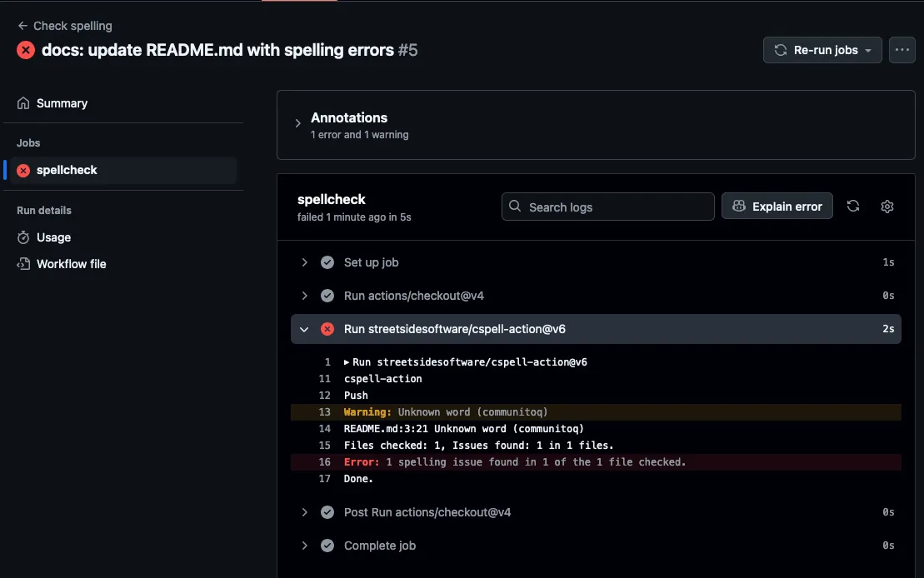The image size is (924, 578).
Task: Click the back arrow to Check spelling
Action: pyautogui.click(x=22, y=26)
